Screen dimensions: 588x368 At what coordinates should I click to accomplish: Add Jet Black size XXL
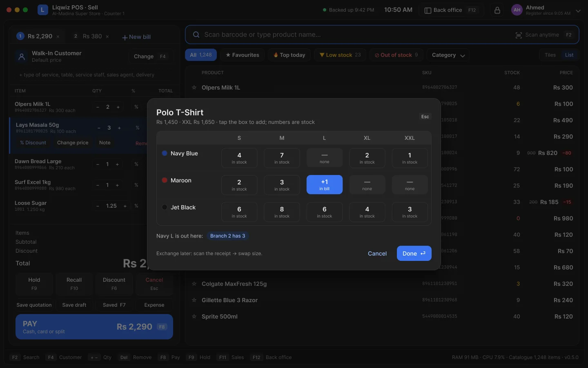click(x=410, y=212)
